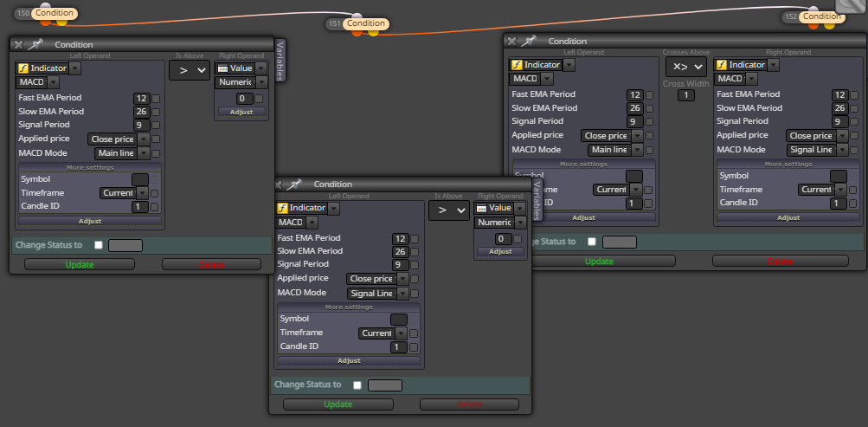
Task: Open Variables tab beside middle panel
Action: pos(537,200)
